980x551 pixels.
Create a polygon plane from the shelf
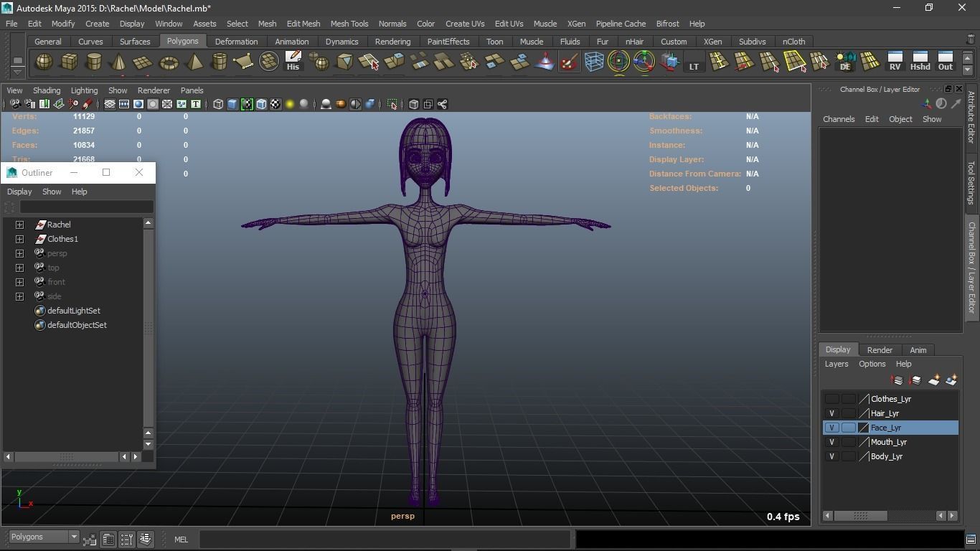(143, 62)
